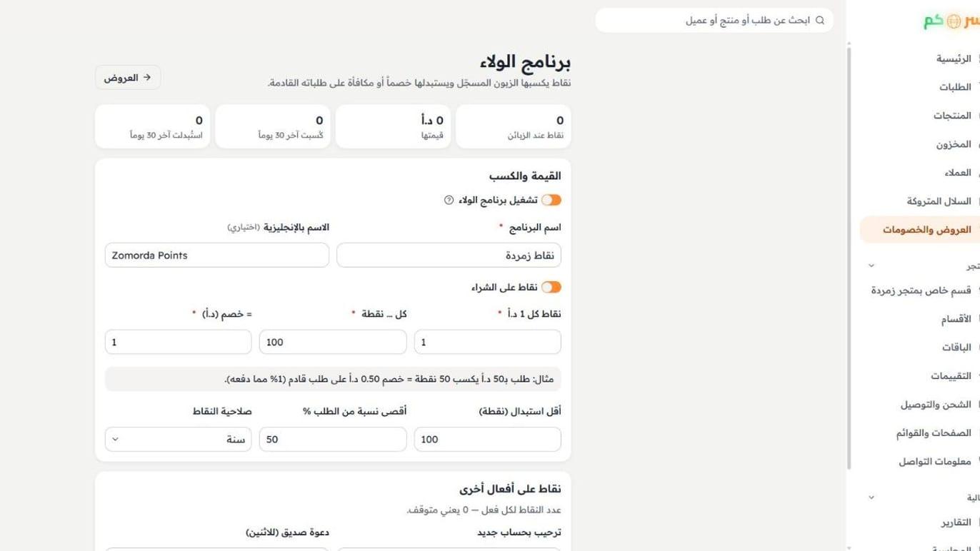Toggle تشغيل برنامج الولاء switch
The image size is (980, 551).
pos(551,201)
